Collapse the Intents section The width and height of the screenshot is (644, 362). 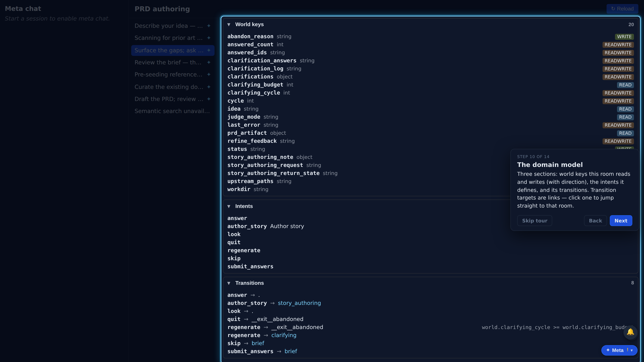coord(229,206)
